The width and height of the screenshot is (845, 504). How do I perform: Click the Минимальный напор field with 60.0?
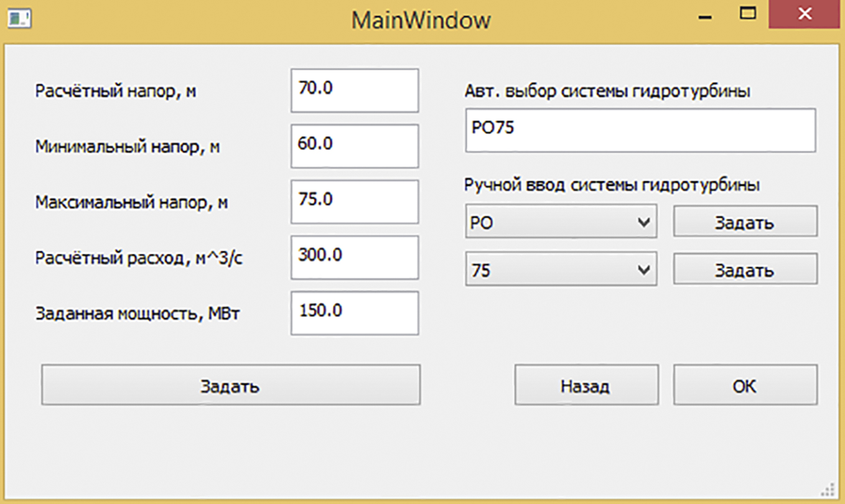coord(354,146)
